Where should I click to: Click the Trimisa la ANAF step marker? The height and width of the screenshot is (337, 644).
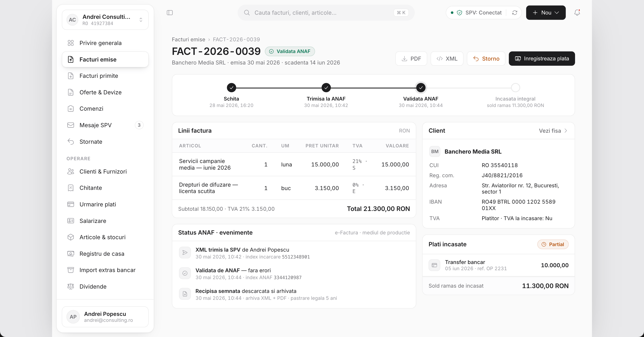(x=326, y=88)
